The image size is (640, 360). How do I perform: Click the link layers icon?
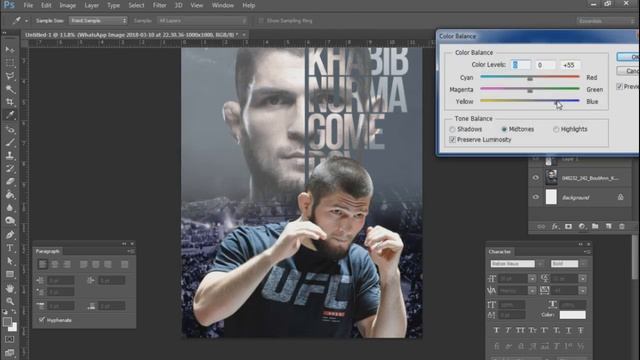[x=541, y=227]
